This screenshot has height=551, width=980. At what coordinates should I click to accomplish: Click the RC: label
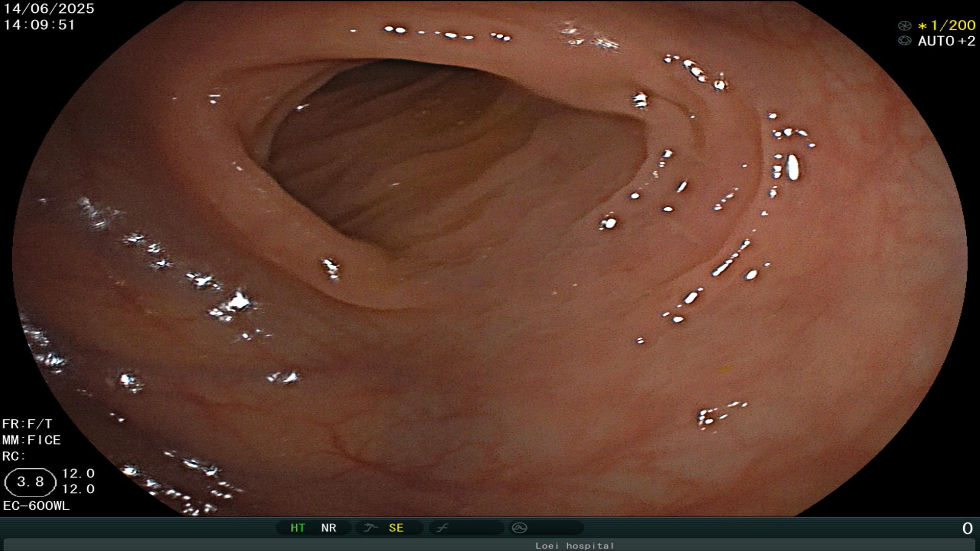point(14,456)
